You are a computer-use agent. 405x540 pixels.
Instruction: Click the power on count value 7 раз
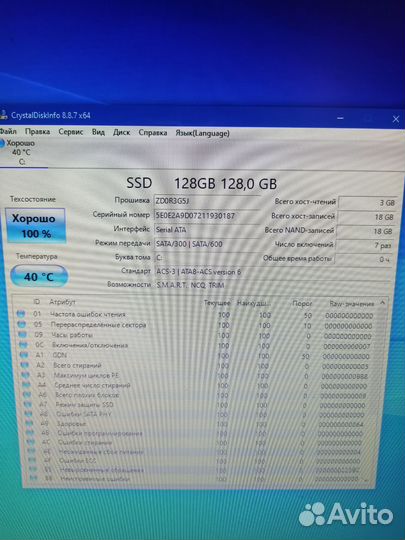[x=364, y=245]
